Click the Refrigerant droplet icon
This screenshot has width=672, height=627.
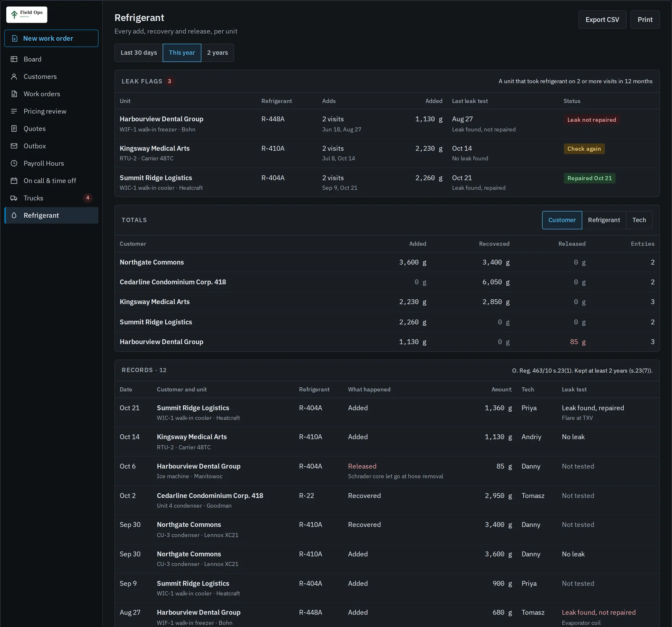[14, 215]
